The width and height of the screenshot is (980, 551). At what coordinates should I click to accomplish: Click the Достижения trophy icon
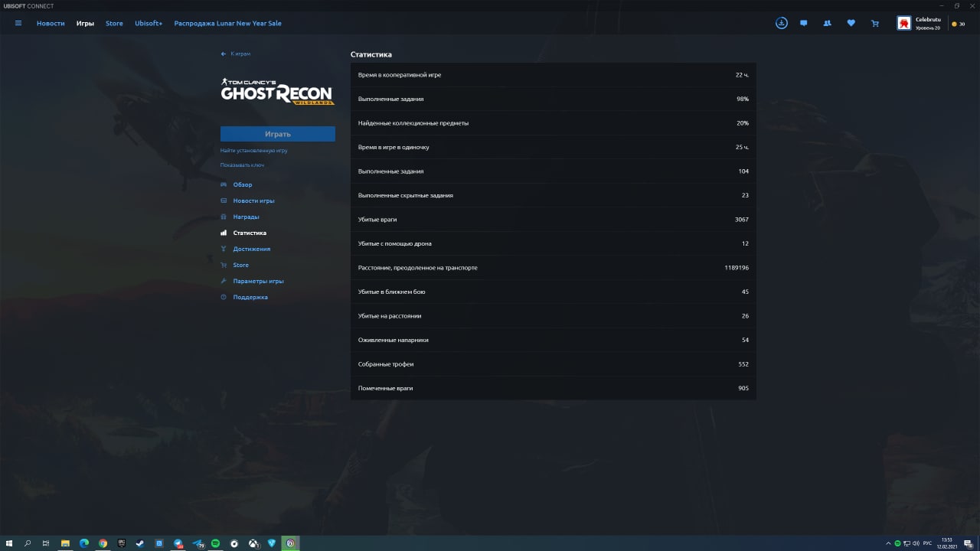click(224, 249)
